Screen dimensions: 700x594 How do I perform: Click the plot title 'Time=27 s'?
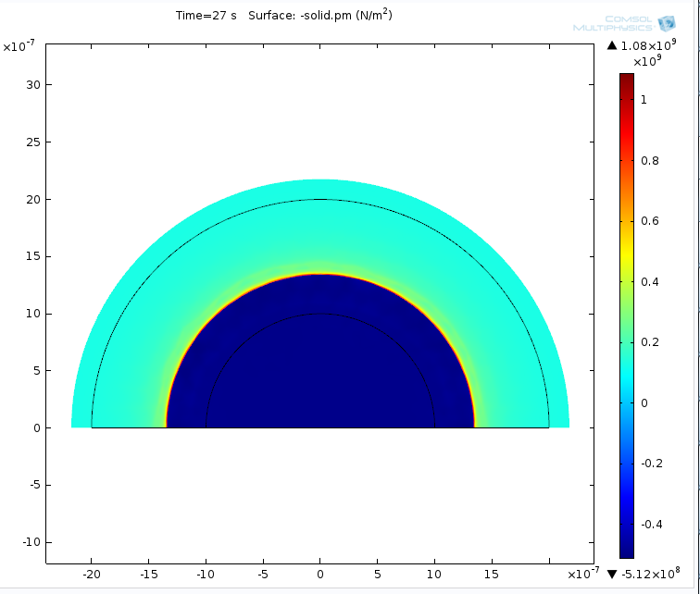pyautogui.click(x=206, y=16)
